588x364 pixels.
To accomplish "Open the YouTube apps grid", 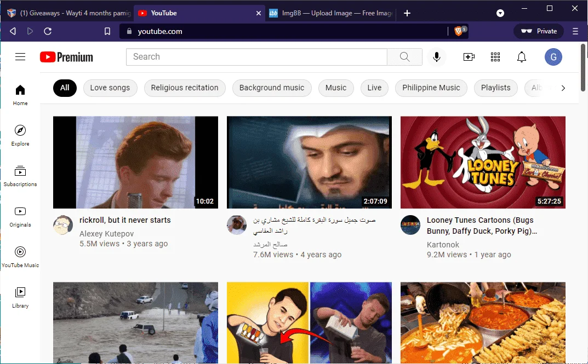I will click(495, 57).
